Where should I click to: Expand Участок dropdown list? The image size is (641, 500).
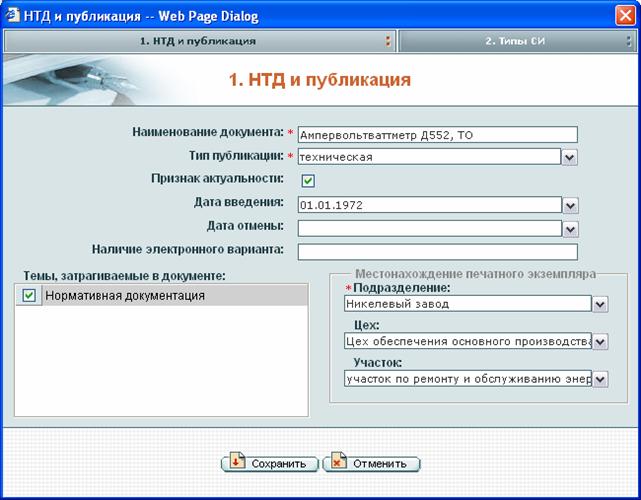point(600,379)
